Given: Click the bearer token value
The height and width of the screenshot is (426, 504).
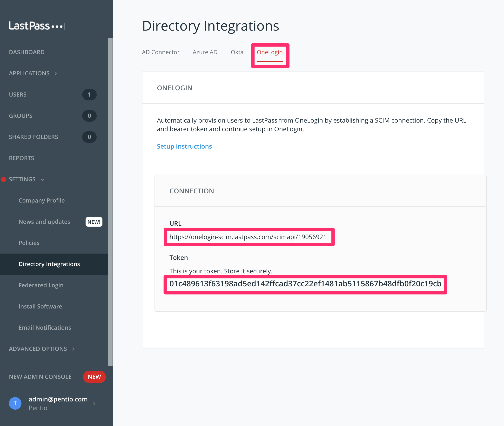Looking at the screenshot, I should pyautogui.click(x=305, y=284).
